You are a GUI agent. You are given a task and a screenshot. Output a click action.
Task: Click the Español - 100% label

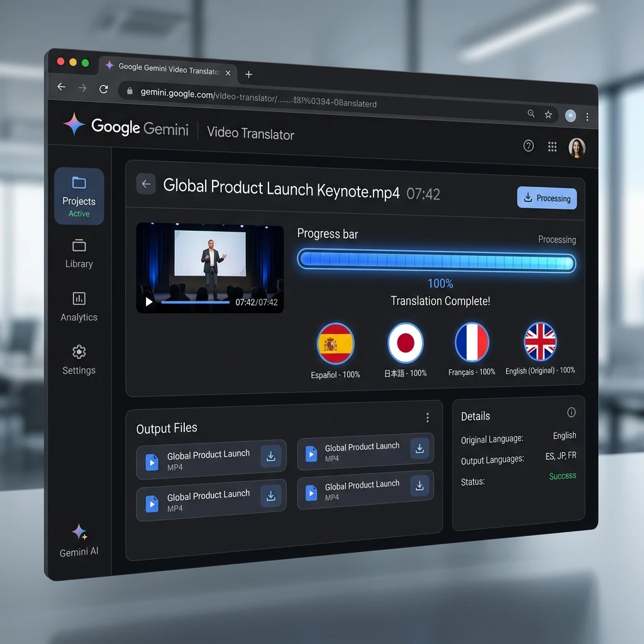click(x=336, y=375)
